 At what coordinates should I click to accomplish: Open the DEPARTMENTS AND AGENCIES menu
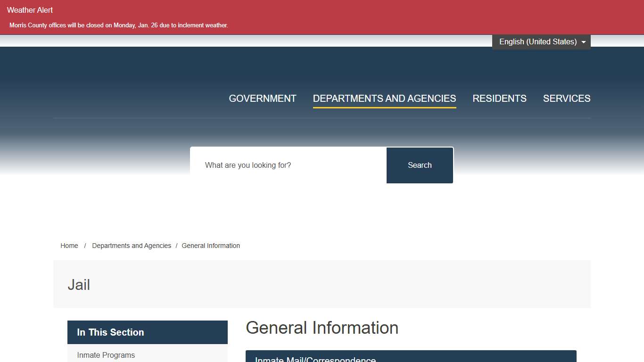click(x=384, y=99)
